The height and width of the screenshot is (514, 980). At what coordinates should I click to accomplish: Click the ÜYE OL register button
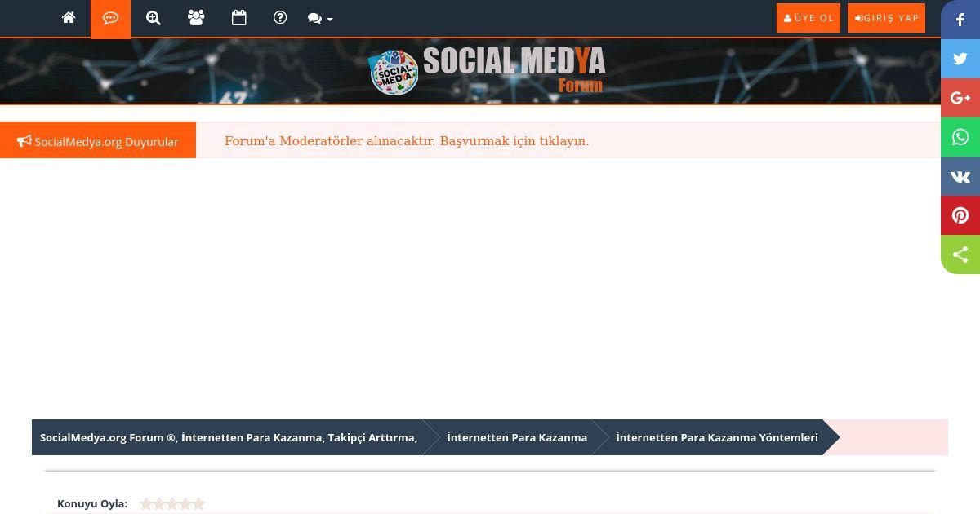808,18
